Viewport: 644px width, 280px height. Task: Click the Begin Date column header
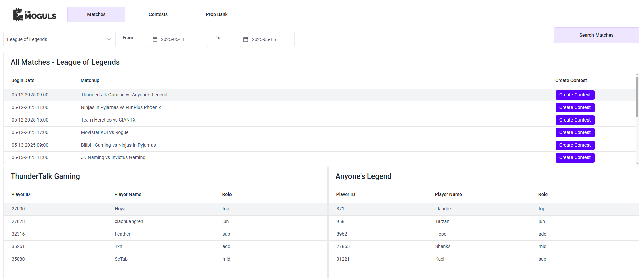coord(23,81)
